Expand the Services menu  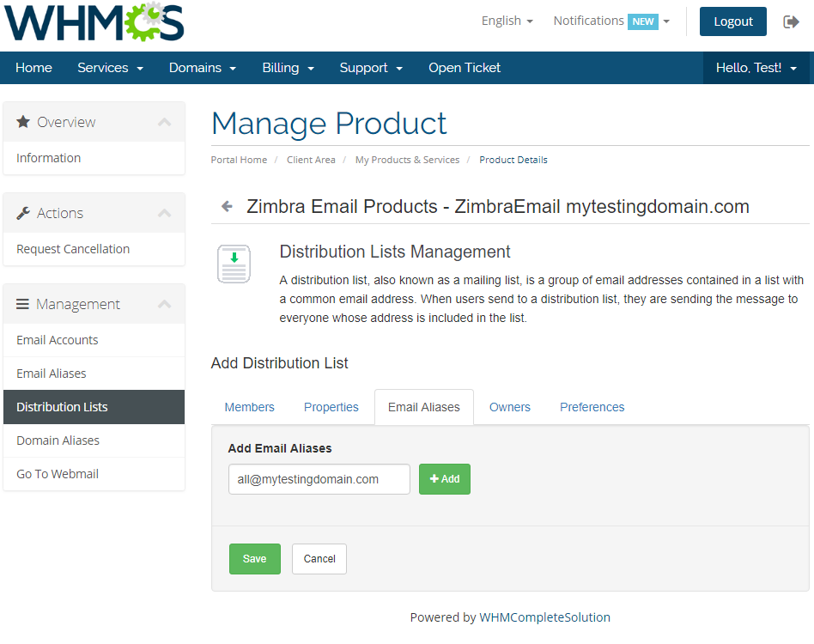coord(110,68)
